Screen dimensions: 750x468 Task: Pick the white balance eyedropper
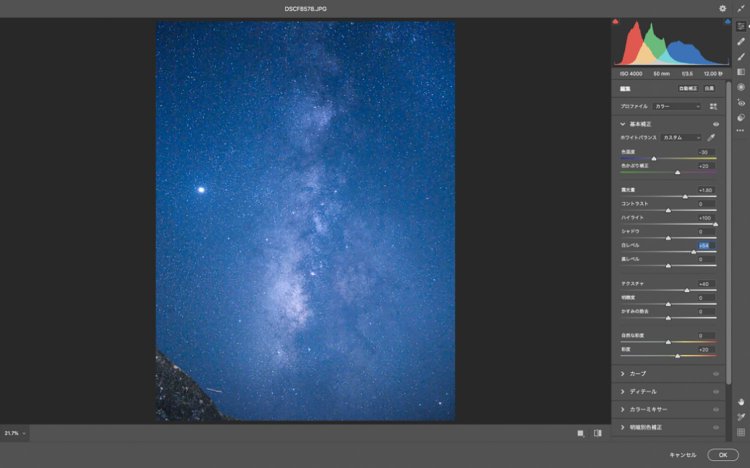pos(712,137)
